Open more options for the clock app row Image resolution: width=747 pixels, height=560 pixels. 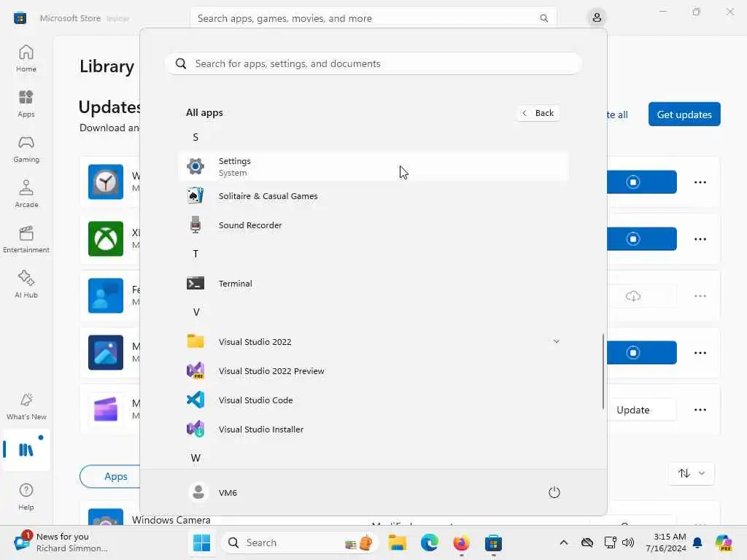coord(700,182)
